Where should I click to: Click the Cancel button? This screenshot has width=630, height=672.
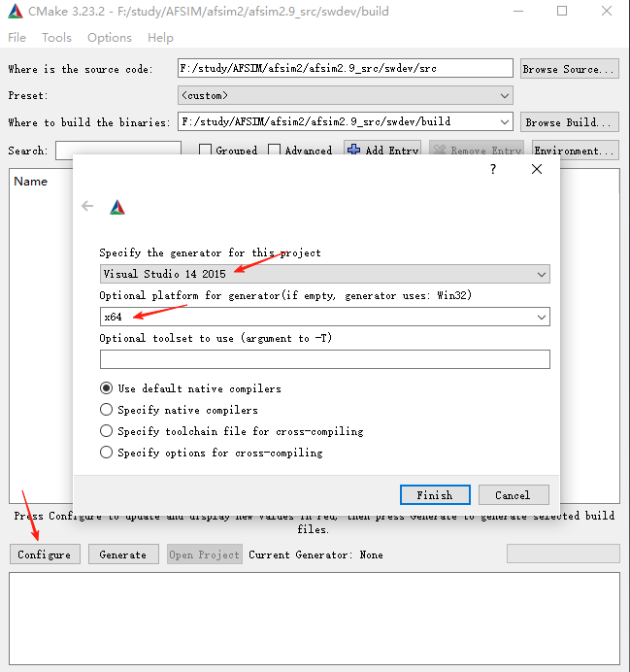pyautogui.click(x=514, y=495)
